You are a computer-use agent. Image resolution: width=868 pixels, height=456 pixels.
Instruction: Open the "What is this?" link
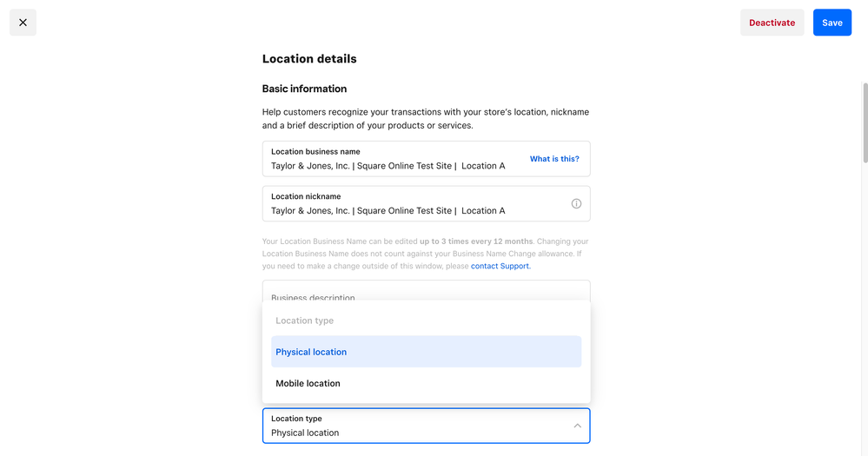coord(554,159)
